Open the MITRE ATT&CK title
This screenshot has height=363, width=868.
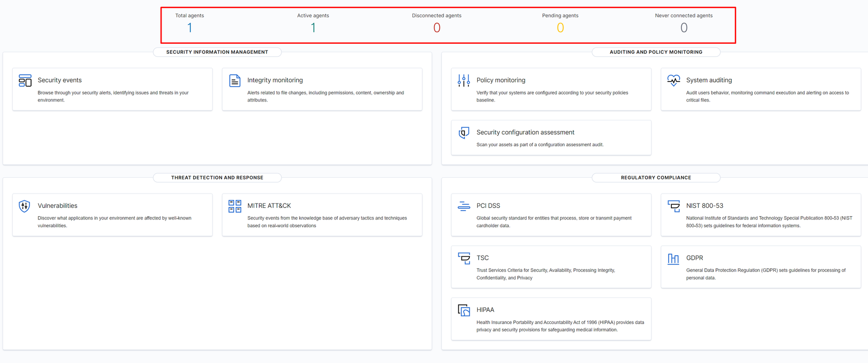click(269, 206)
